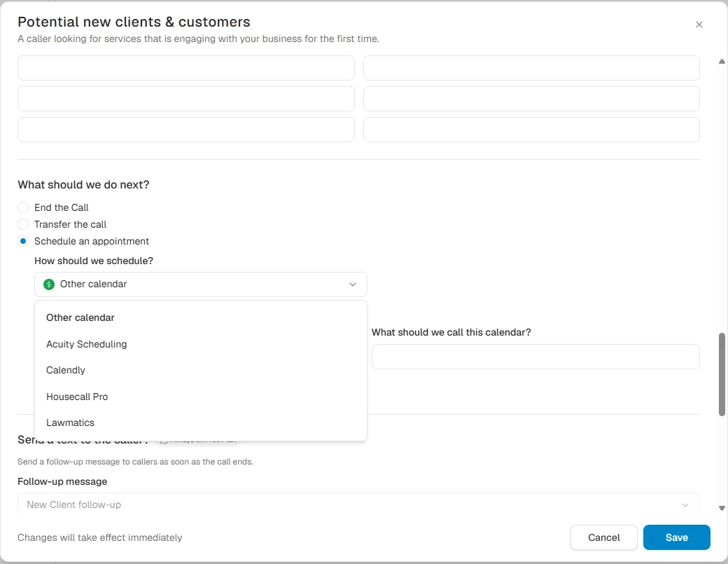Viewport: 728px width, 564px height.
Task: Click the first left empty input field
Action: 185,68
